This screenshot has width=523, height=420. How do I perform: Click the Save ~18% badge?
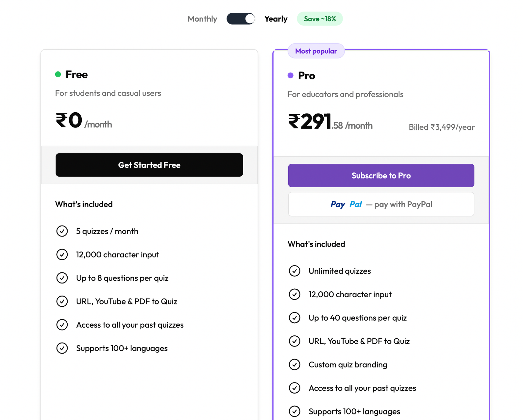click(320, 19)
